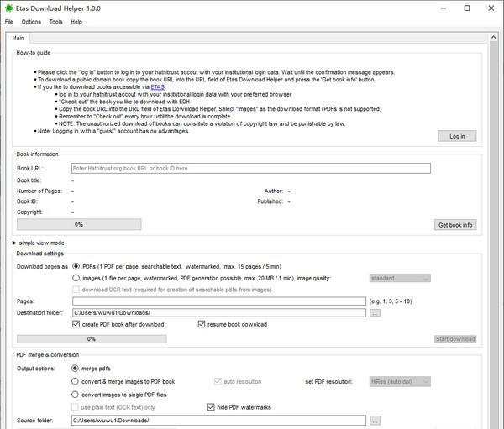The image size is (504, 429).
Task: Close the Etas Download Helper window
Action: point(491,8)
